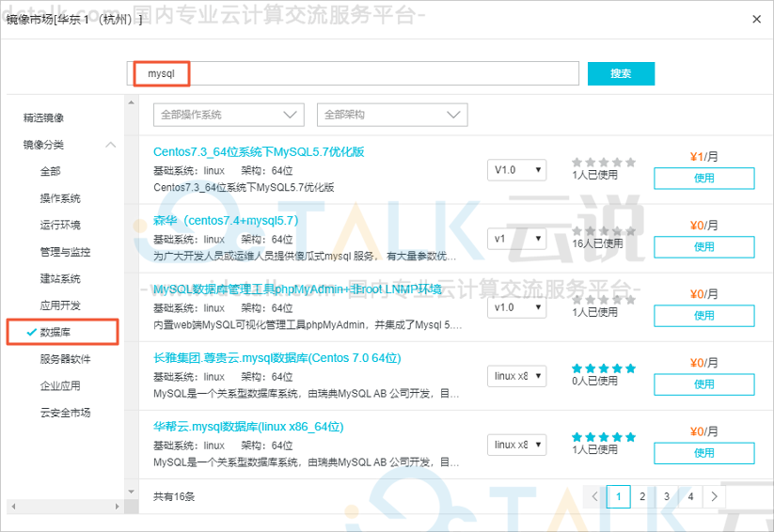Open V1.0 version dropdown for Centos7.3 image
The image size is (774, 532).
point(517,170)
